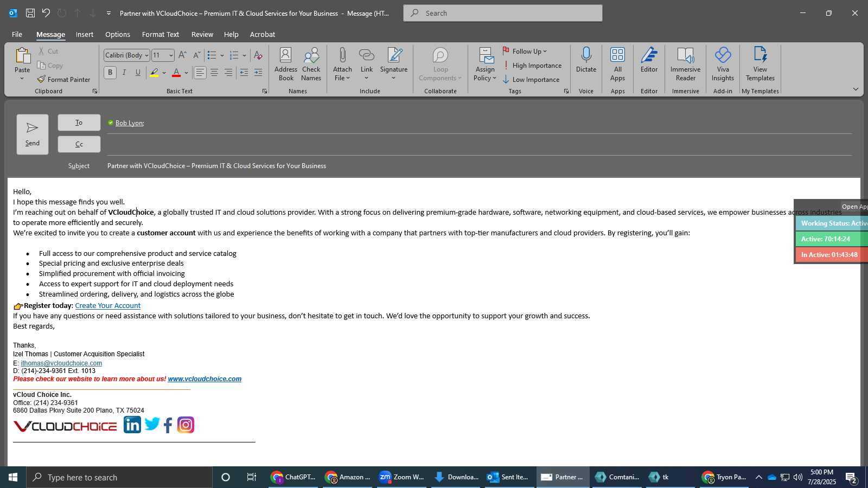
Task: Click the title bar Search box
Action: point(503,13)
